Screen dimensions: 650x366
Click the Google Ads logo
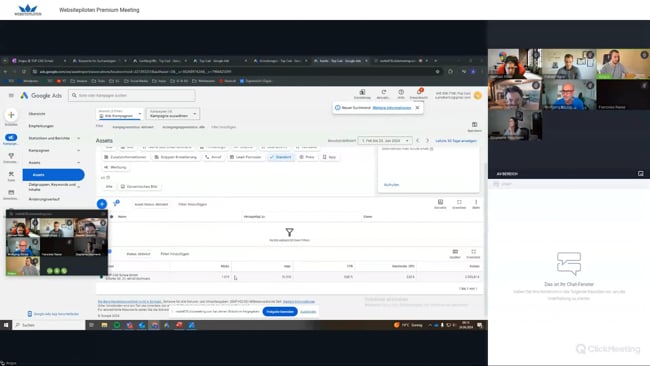pyautogui.click(x=41, y=95)
